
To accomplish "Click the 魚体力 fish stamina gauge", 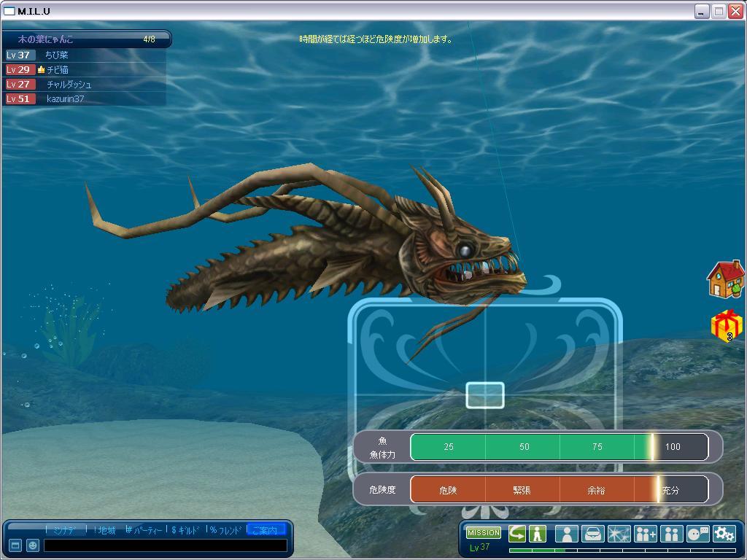I will pyautogui.click(x=559, y=447).
